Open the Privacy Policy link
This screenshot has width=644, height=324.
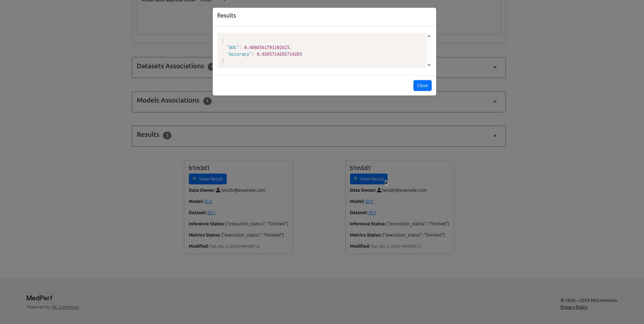click(x=574, y=307)
